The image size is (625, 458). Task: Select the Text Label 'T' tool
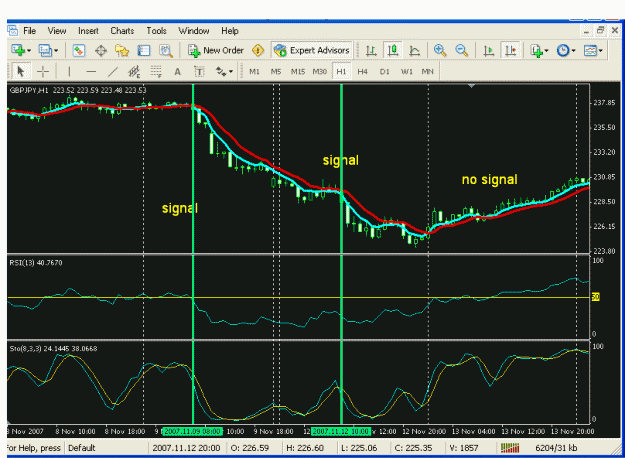coord(199,72)
